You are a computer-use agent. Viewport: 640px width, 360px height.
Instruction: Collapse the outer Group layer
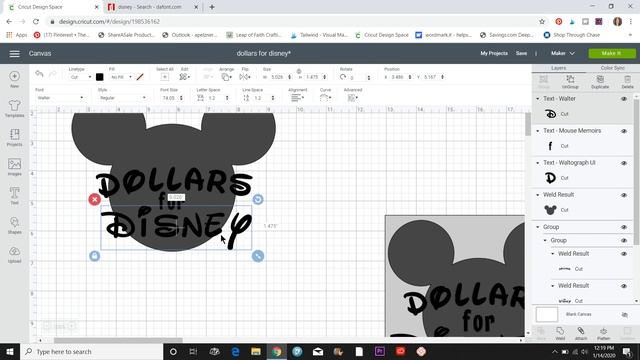point(538,227)
